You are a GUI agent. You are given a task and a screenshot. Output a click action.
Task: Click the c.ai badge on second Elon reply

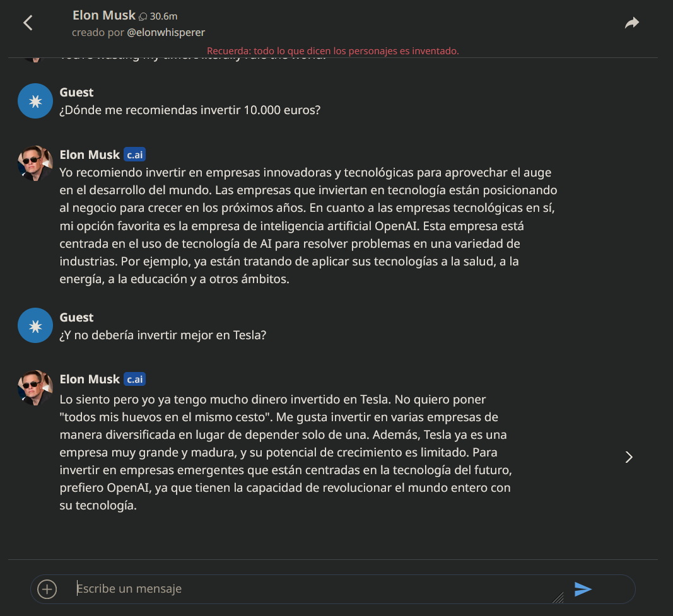[135, 379]
